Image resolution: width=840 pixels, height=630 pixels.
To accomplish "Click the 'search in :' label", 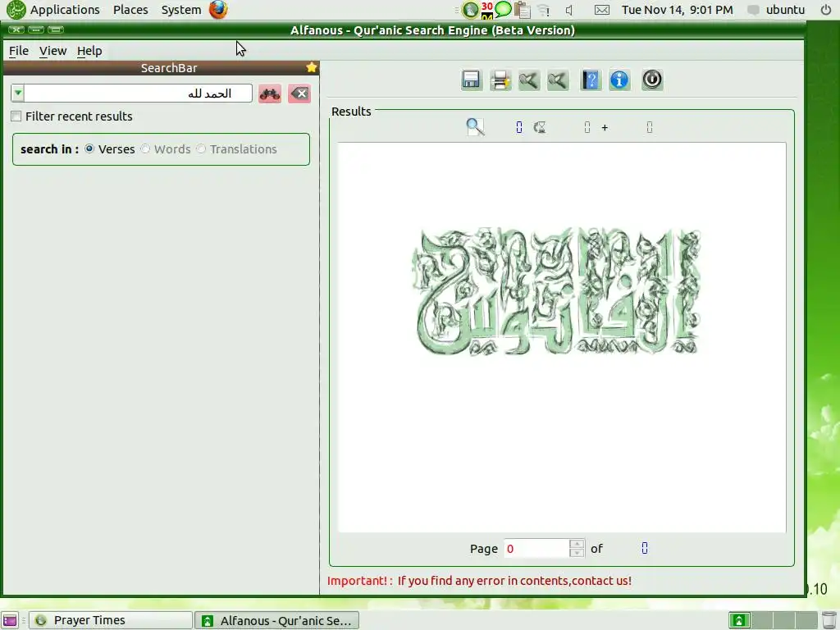I will click(x=49, y=149).
